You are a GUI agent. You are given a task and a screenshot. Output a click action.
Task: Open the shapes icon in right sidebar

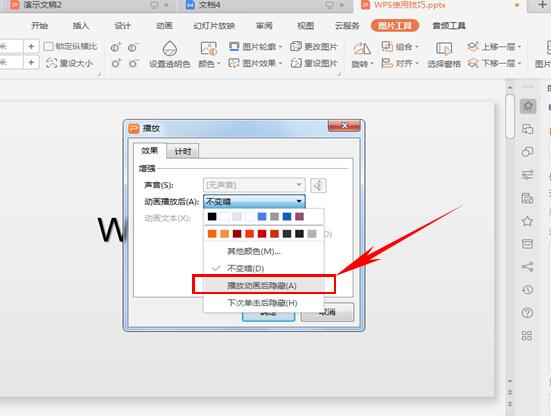[x=527, y=152]
